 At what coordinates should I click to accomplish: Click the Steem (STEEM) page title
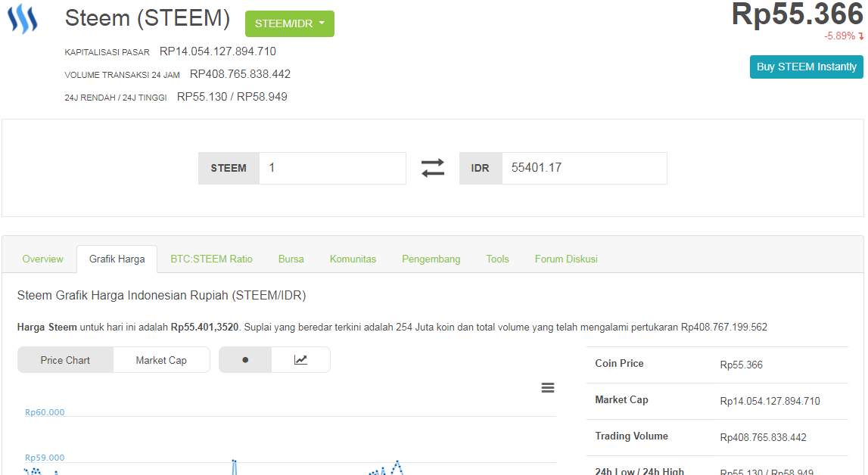pos(148,18)
